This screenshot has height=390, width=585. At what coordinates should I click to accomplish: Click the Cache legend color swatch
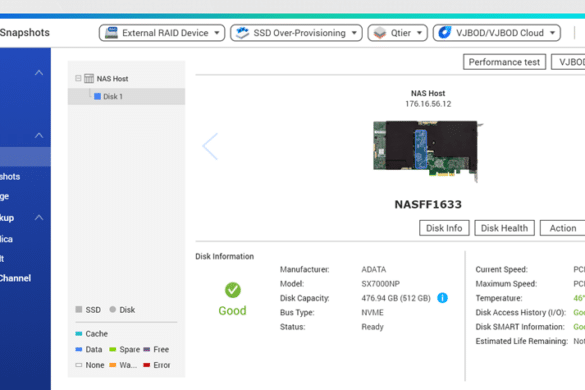click(79, 334)
